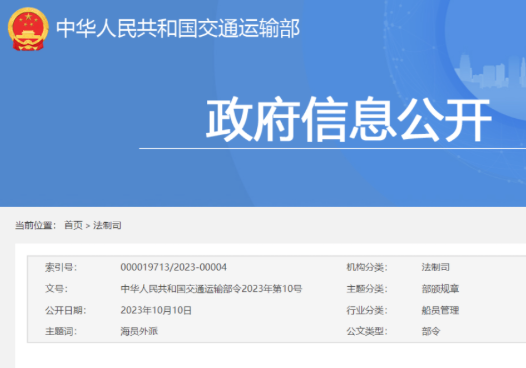Click the 中华人民共和国交通运输部 site title
The height and width of the screenshot is (368, 526).
pos(178,29)
